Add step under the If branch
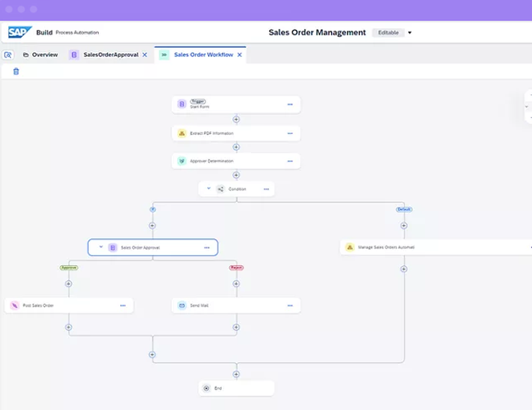532x410 pixels. click(x=152, y=226)
